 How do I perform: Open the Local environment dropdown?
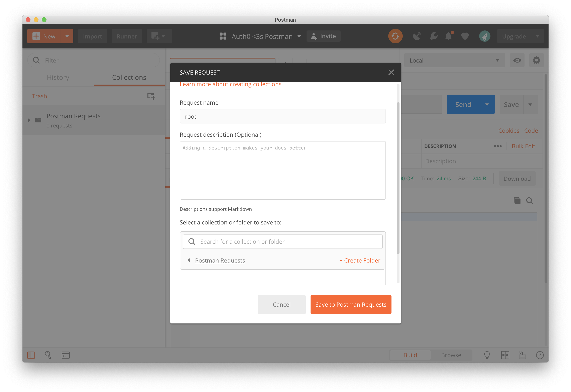[x=454, y=60]
